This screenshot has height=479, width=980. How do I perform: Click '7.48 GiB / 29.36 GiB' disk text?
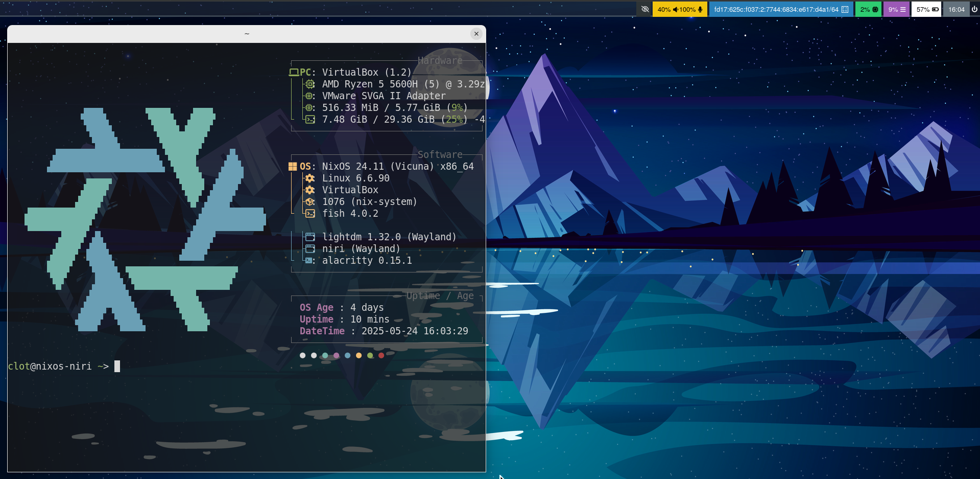378,120
